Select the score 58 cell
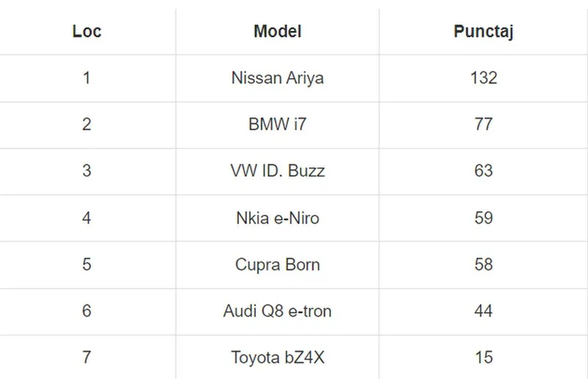 (483, 264)
